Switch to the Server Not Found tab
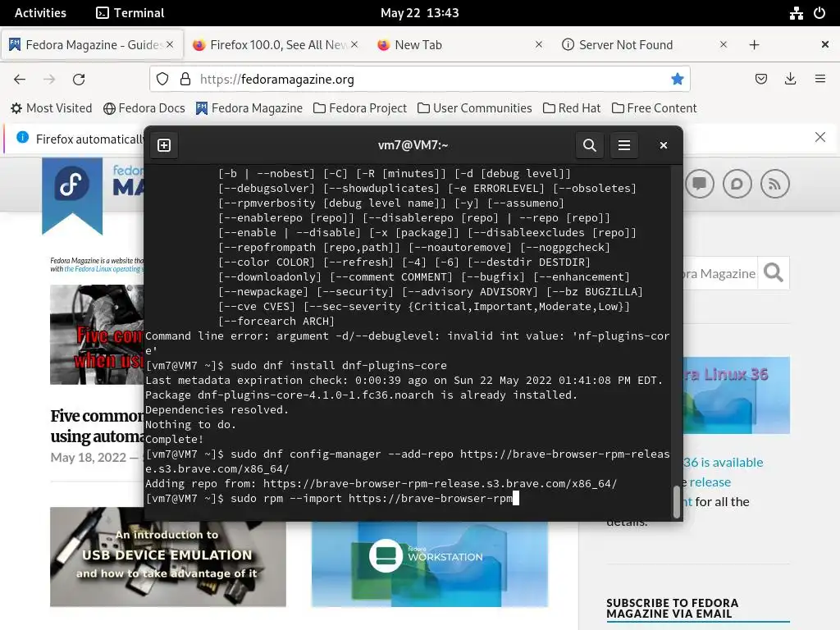The image size is (840, 630). tap(643, 45)
